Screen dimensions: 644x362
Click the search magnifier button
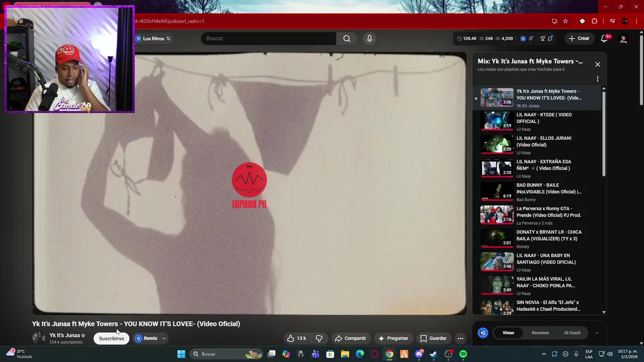(x=347, y=39)
